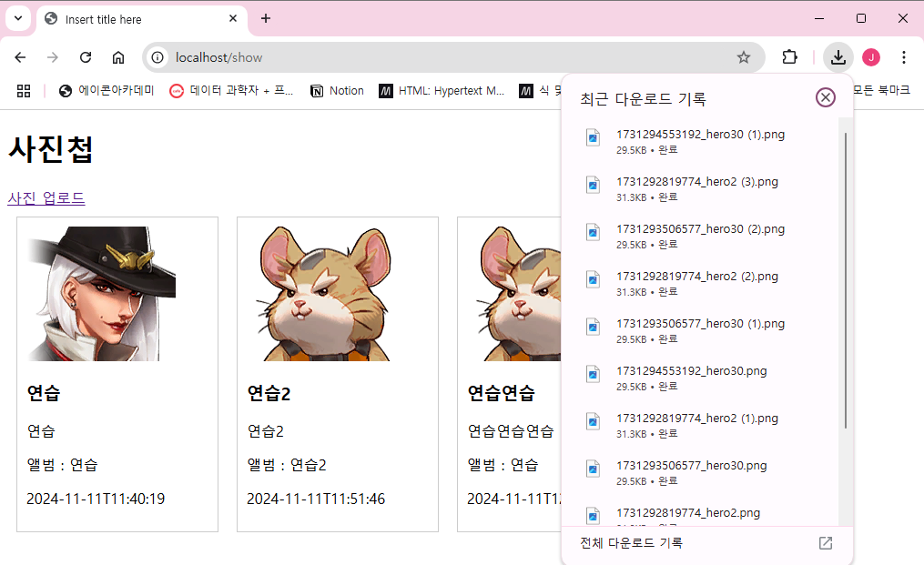Open the extensions puzzle icon
Image resolution: width=924 pixels, height=565 pixels.
(789, 57)
